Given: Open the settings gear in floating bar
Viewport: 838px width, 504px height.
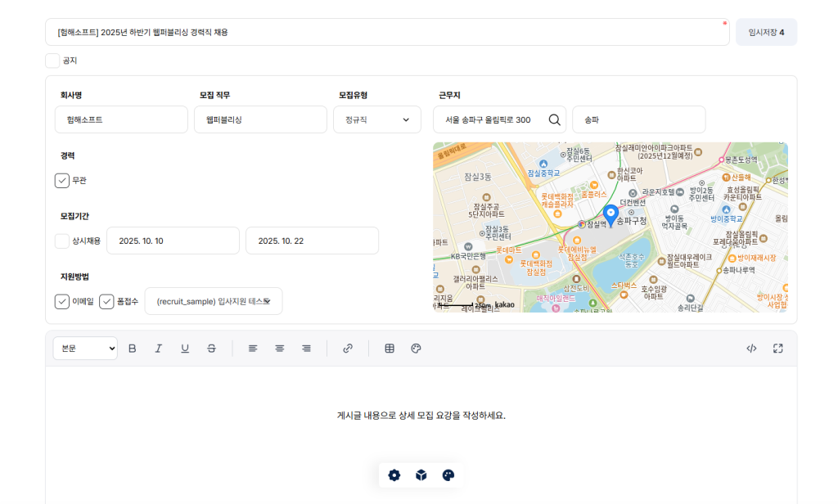Looking at the screenshot, I should 394,475.
